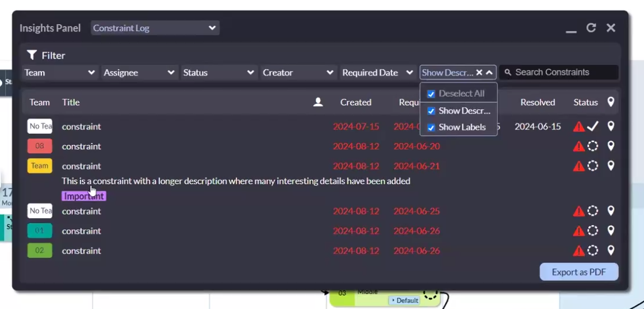644x309 pixels.
Task: Refresh the Insights Panel
Action: (591, 28)
